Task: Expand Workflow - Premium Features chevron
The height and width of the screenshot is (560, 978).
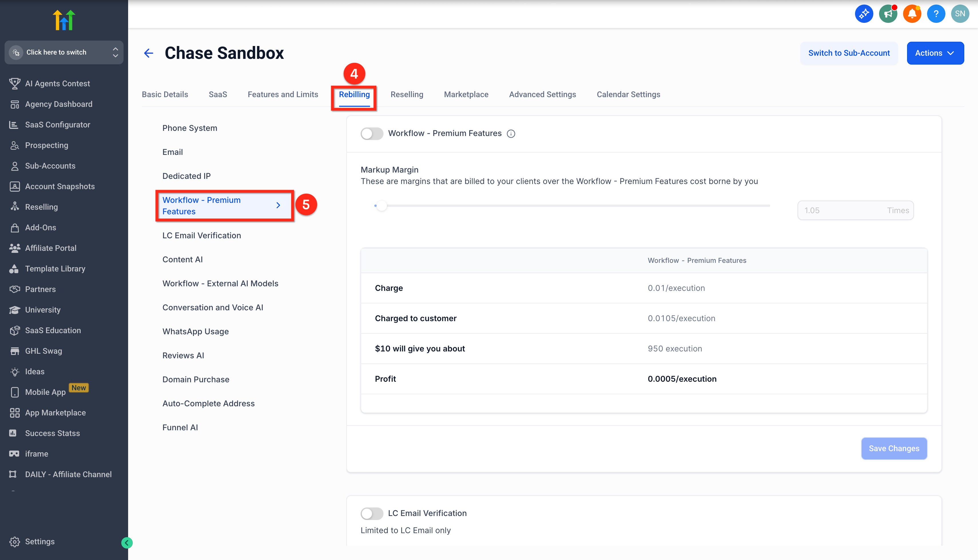Action: click(278, 205)
